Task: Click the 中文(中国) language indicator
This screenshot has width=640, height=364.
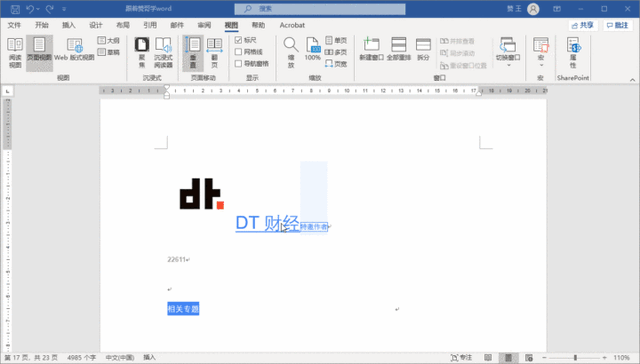Action: tap(120, 358)
